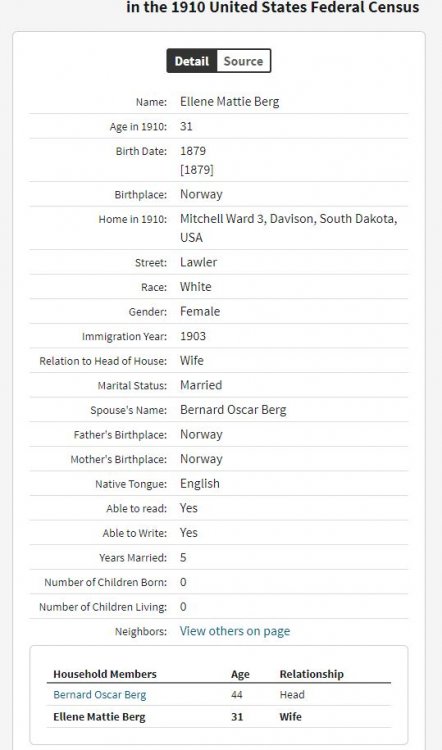Viewport: 442px width, 750px height.
Task: Click the Relation to Head of House value Wife
Action: [x=192, y=361]
